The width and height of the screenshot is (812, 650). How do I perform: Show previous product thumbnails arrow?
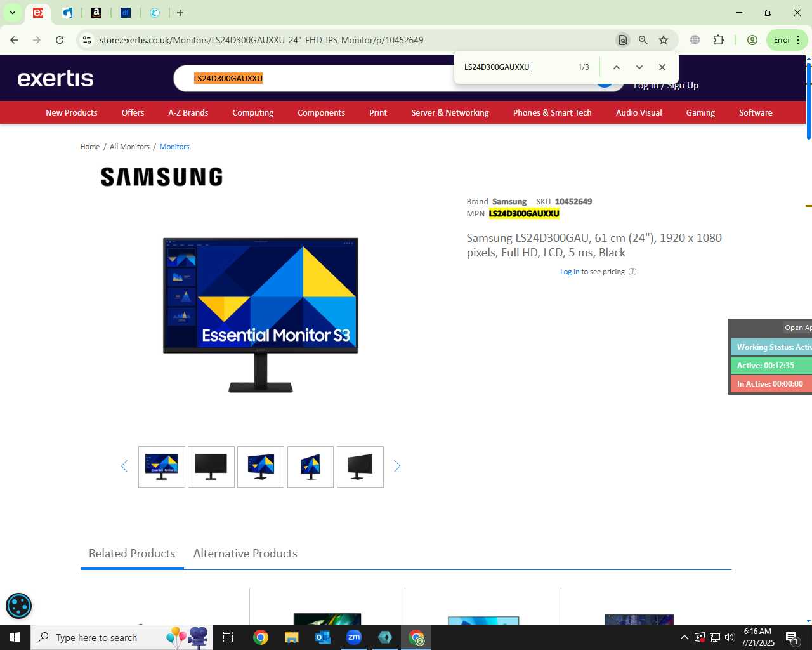(124, 467)
